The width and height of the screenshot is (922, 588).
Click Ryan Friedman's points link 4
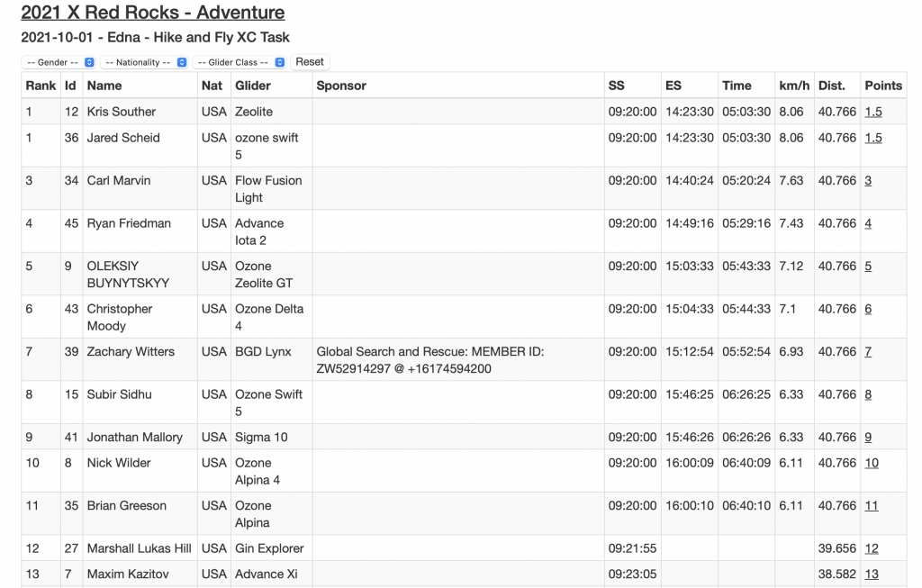click(868, 223)
